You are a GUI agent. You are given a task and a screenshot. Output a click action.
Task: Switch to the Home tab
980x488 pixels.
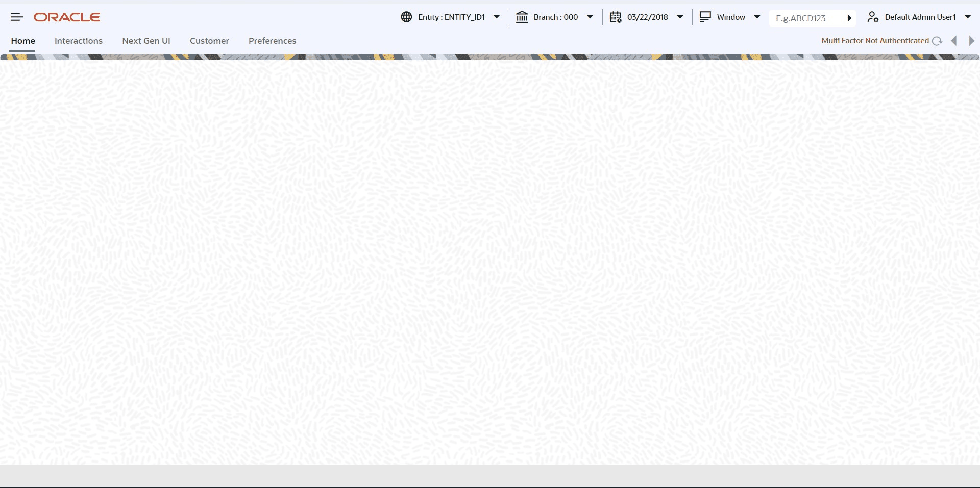click(x=23, y=41)
